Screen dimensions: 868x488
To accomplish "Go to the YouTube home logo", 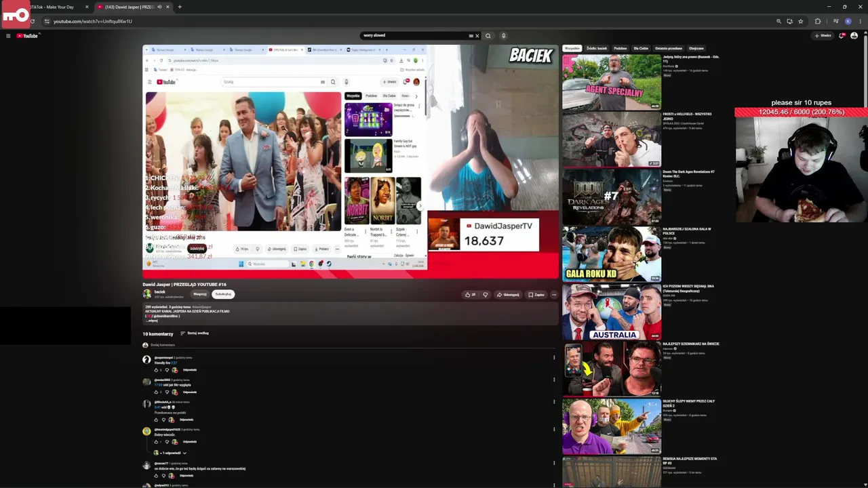I will coord(28,36).
